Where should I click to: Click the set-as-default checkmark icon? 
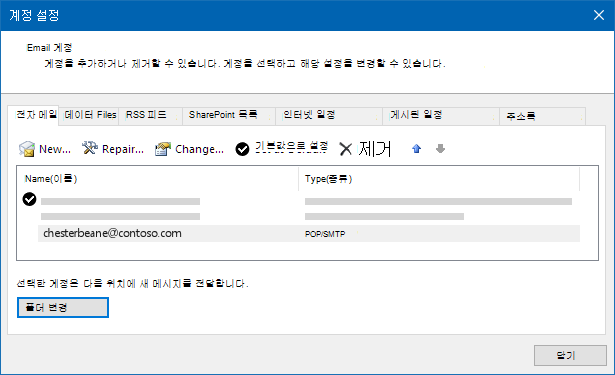click(242, 149)
